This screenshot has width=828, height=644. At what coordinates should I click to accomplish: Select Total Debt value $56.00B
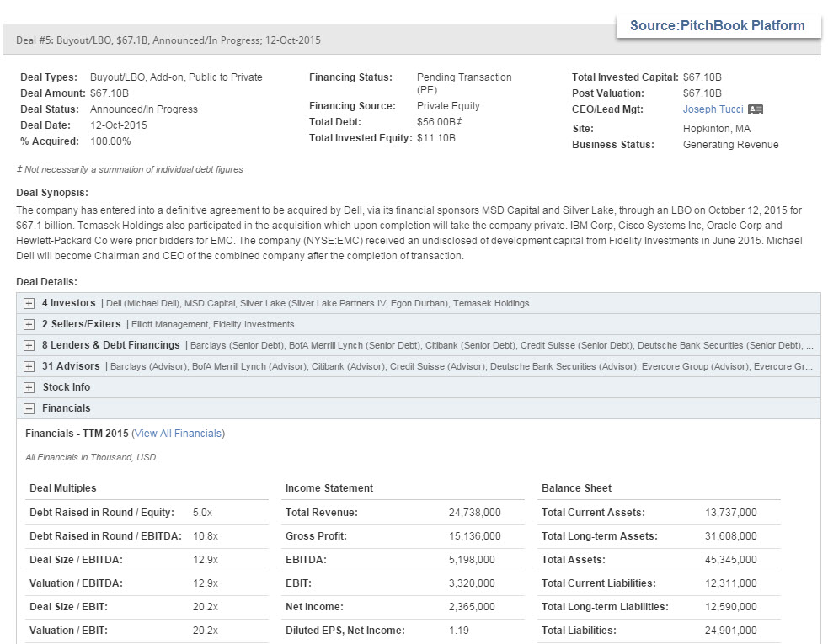pos(440,122)
